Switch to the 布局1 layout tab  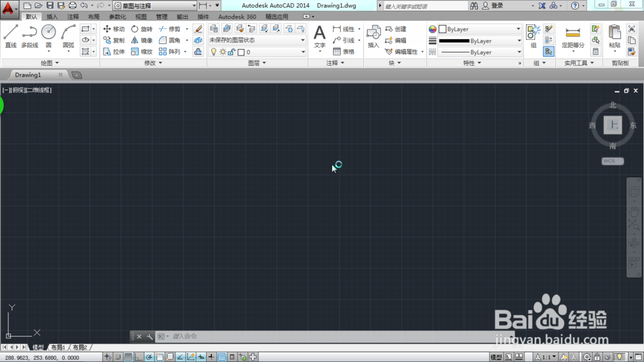click(58, 348)
